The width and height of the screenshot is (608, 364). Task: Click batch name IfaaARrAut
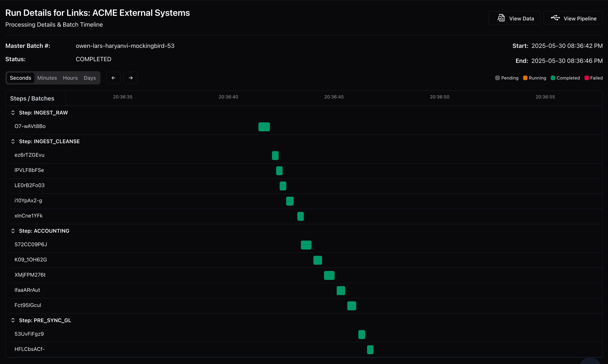27,290
